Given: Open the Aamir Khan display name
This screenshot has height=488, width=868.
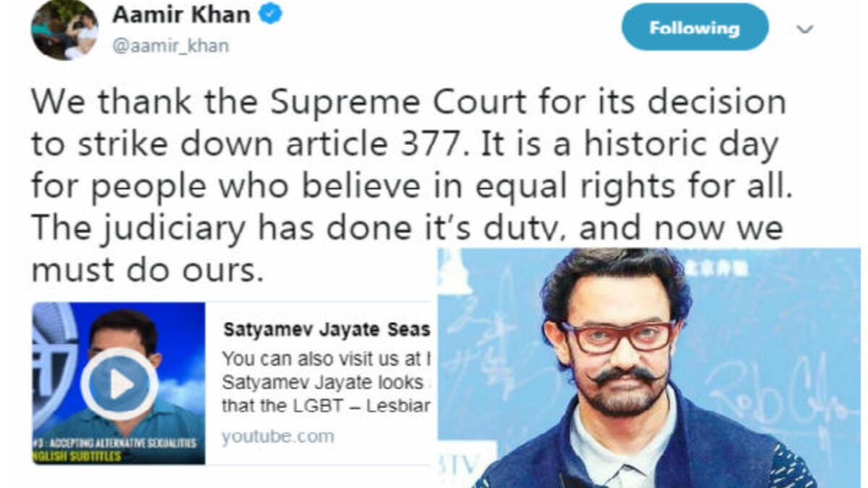Looking at the screenshot, I should 181,14.
